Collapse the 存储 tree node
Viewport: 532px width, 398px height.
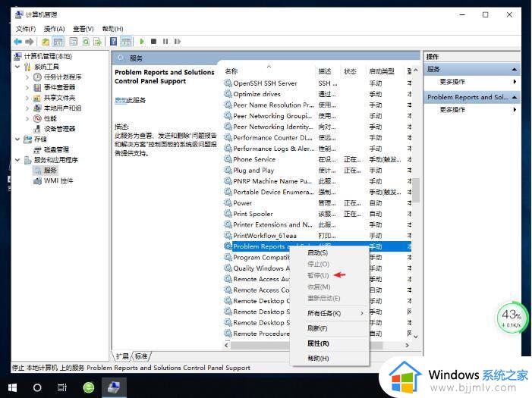point(17,139)
